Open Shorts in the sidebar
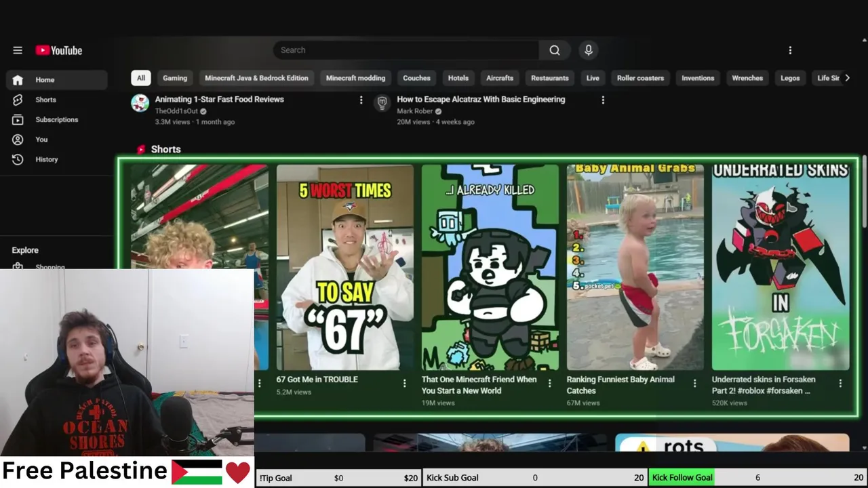Image resolution: width=868 pixels, height=488 pixels. (57, 100)
